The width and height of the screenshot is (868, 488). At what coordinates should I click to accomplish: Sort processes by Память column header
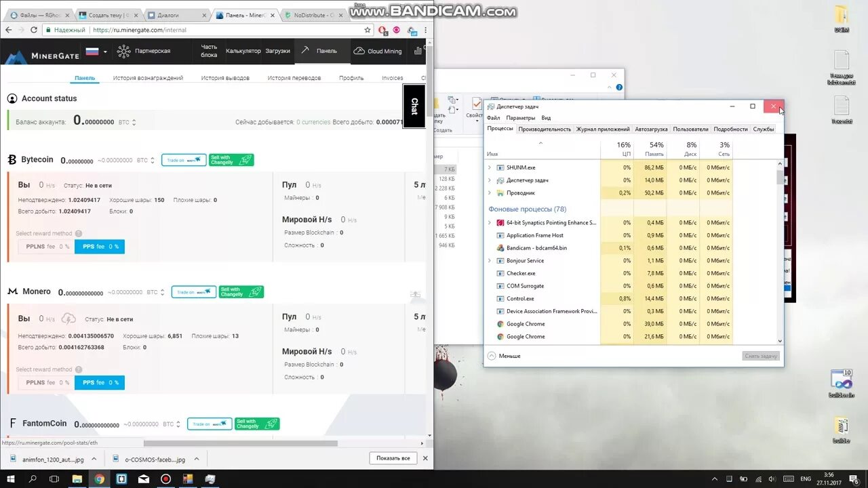click(x=650, y=149)
